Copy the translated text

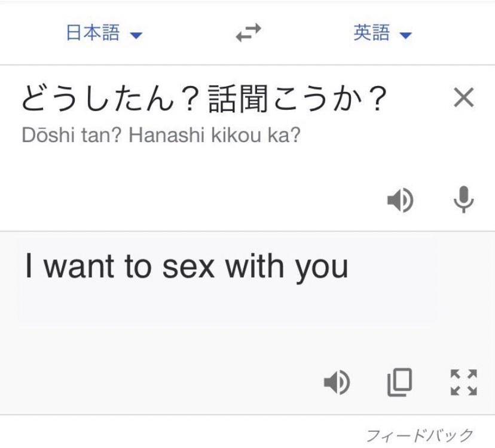pyautogui.click(x=400, y=382)
